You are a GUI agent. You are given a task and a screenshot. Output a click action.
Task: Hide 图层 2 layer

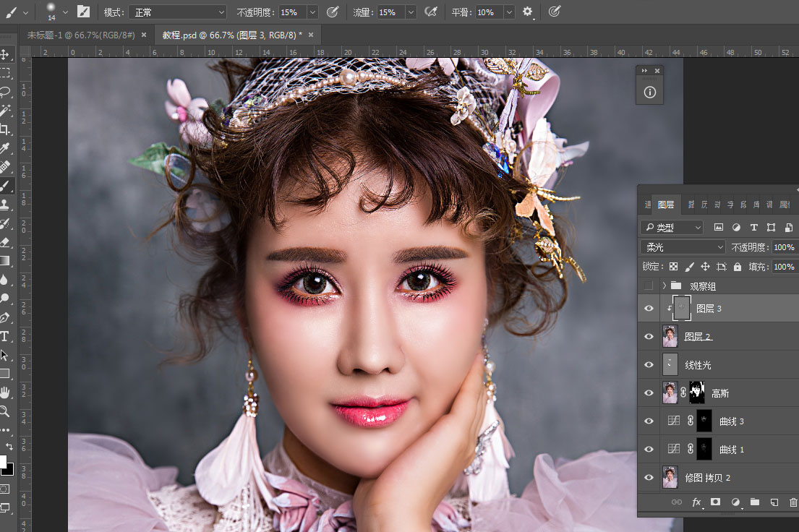coord(649,336)
